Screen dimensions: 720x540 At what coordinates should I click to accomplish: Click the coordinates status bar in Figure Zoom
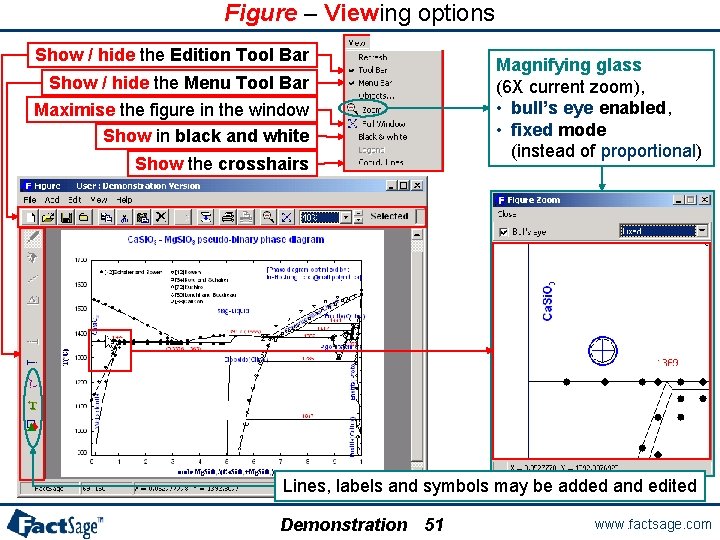[564, 467]
